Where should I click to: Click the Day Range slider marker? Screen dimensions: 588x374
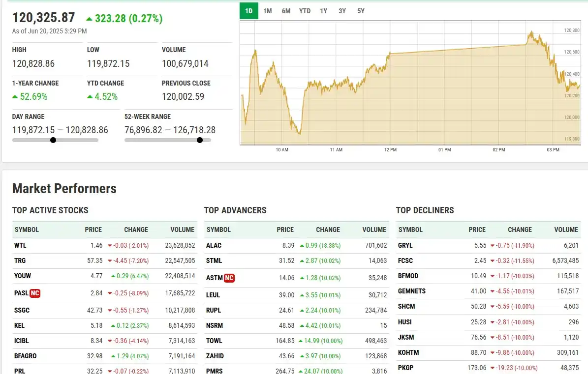[x=53, y=140]
